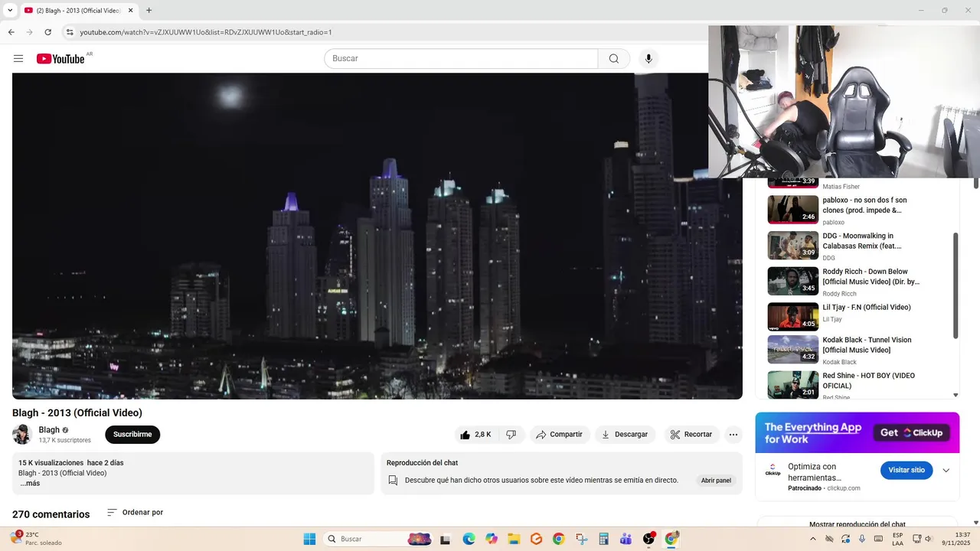Expand the description with ...más
The height and width of the screenshot is (551, 980).
pyautogui.click(x=30, y=484)
